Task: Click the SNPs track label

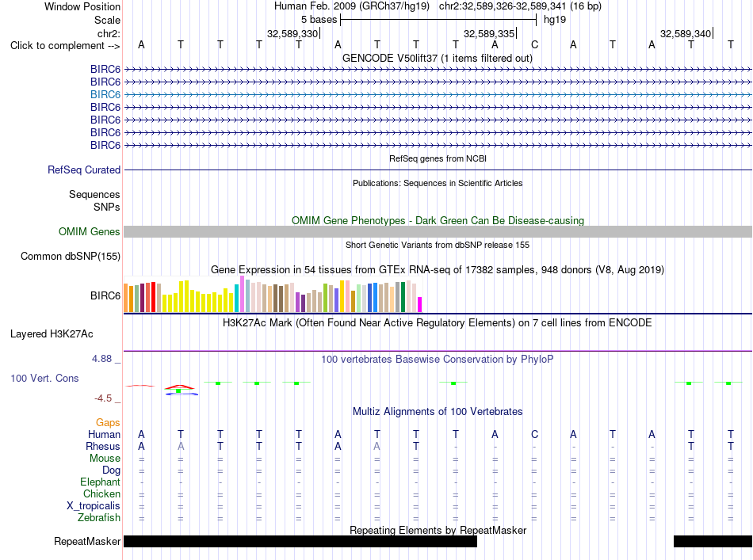Action: [x=107, y=207]
